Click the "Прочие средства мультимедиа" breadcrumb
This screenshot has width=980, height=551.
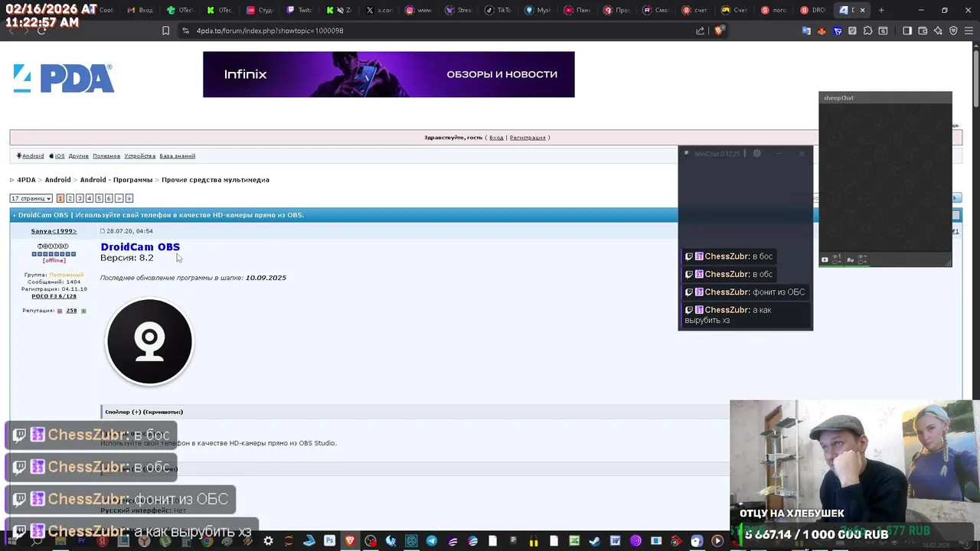tap(215, 180)
